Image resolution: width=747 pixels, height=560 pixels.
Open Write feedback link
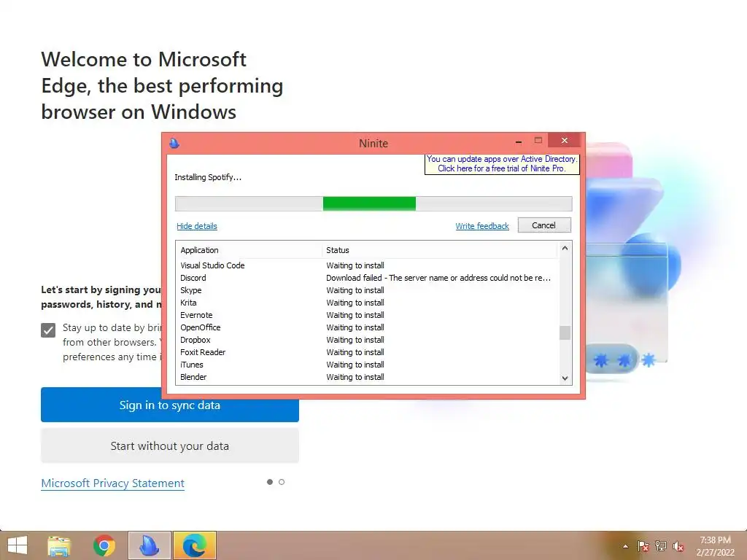point(482,226)
